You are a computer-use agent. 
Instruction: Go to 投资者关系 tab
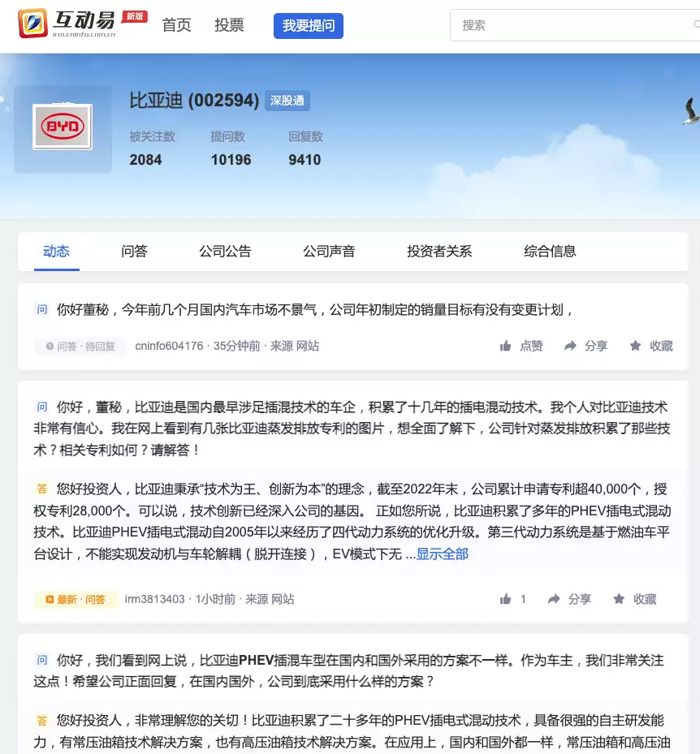[439, 252]
